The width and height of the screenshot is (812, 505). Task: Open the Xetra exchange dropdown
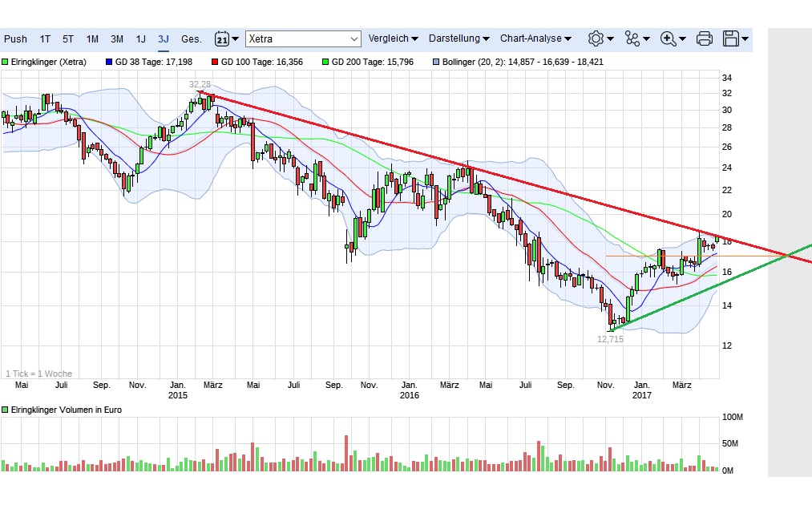tap(304, 38)
